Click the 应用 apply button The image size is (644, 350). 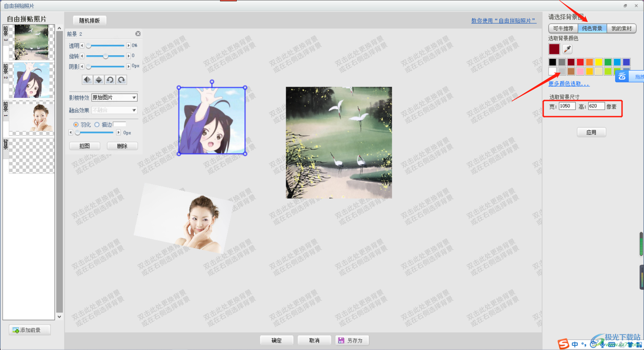[591, 132]
